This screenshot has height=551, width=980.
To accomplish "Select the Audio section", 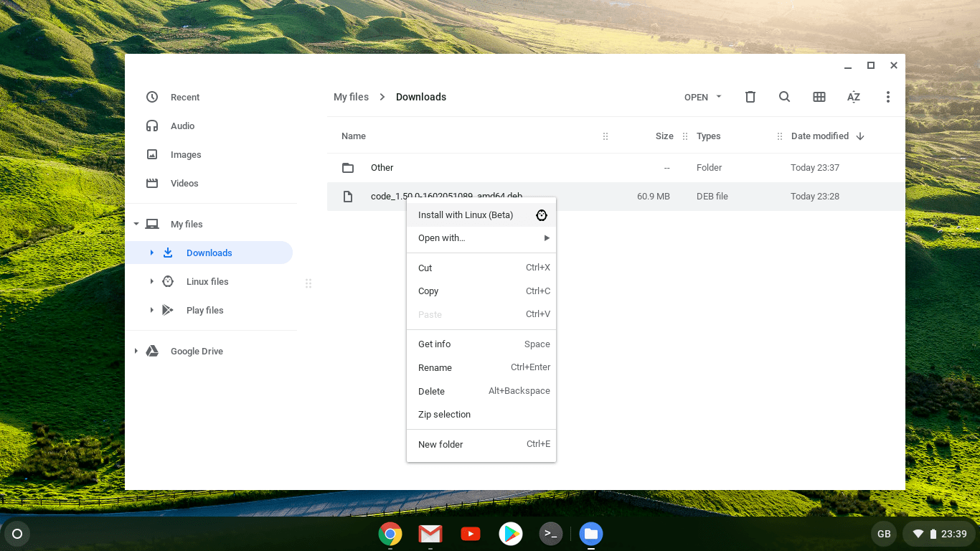I will click(184, 126).
